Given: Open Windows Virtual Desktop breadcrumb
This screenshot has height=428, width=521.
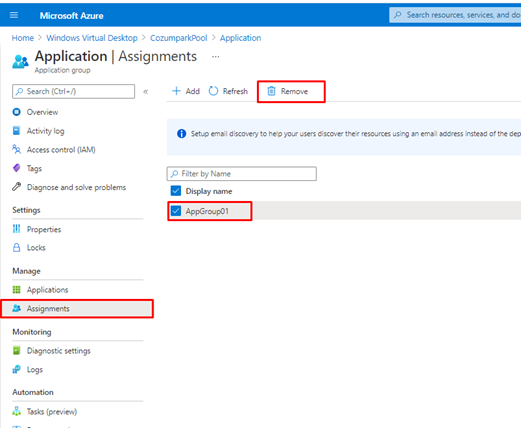Looking at the screenshot, I should [92, 38].
